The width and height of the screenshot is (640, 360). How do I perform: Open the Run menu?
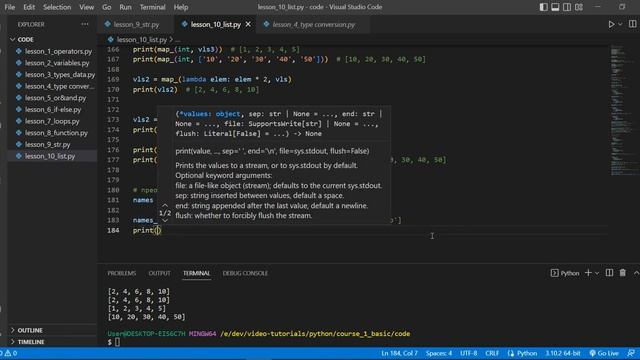point(125,7)
